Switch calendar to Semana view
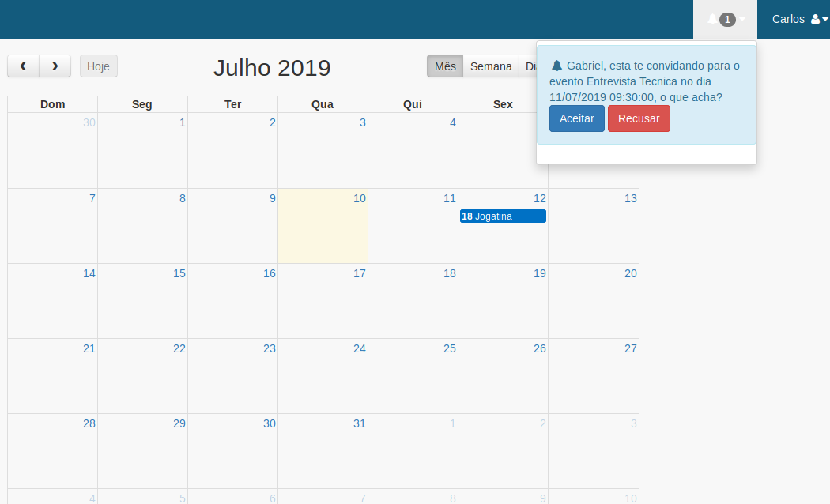 [490, 66]
